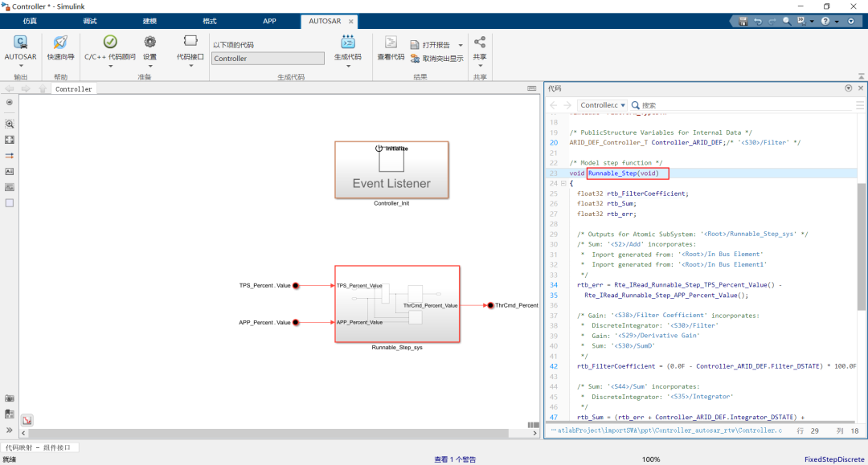Switch to the 调试 ribbon tab
Image resolution: width=868 pixels, height=465 pixels.
(x=90, y=21)
